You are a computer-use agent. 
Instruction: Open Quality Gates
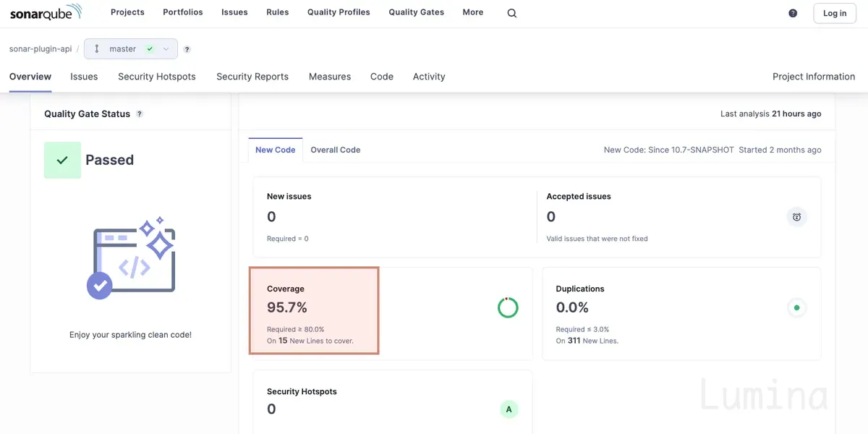coord(417,12)
